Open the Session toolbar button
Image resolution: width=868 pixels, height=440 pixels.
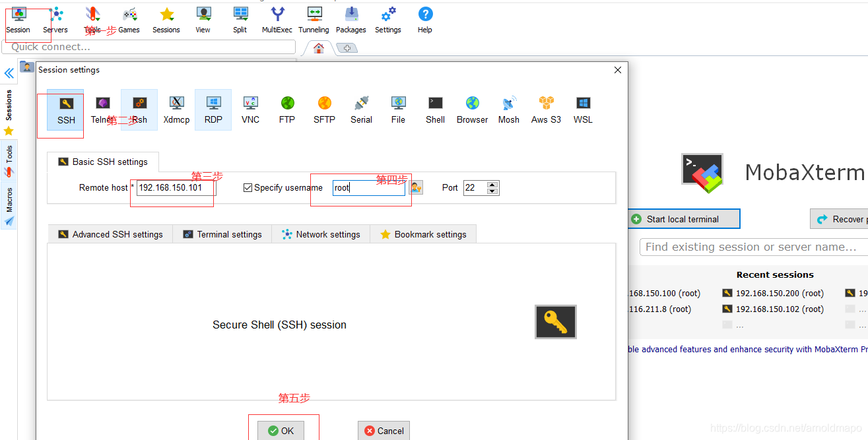coord(18,20)
